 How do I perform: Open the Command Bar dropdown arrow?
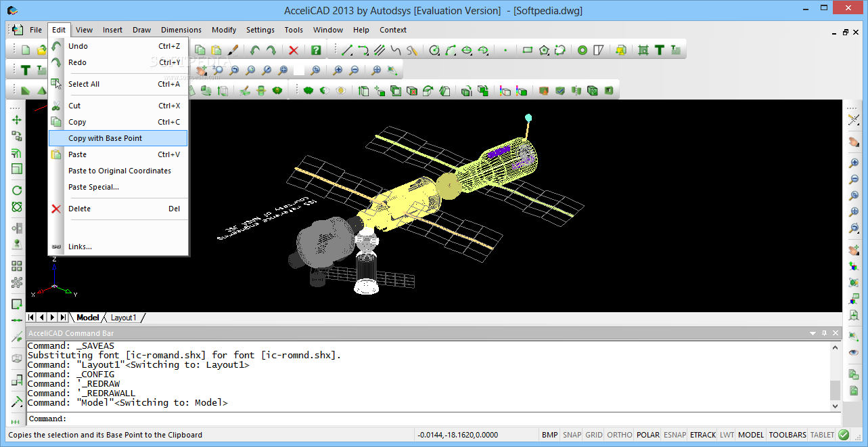(x=813, y=333)
